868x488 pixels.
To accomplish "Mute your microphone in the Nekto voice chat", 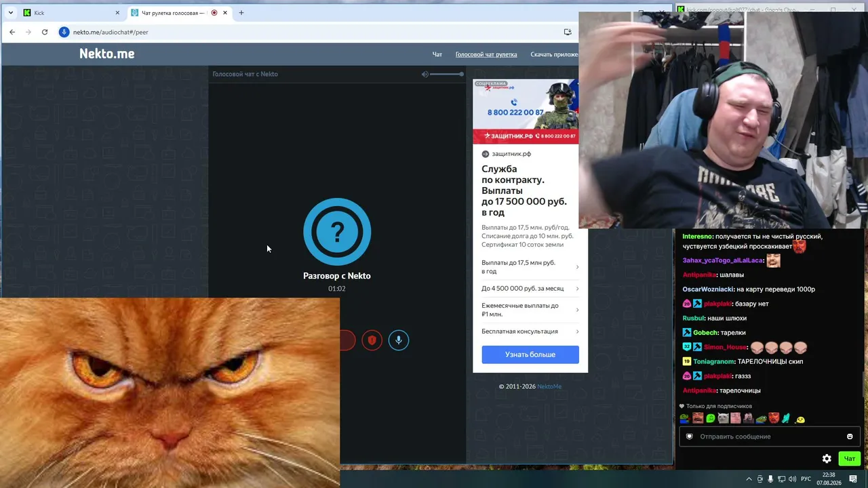I will (x=399, y=340).
